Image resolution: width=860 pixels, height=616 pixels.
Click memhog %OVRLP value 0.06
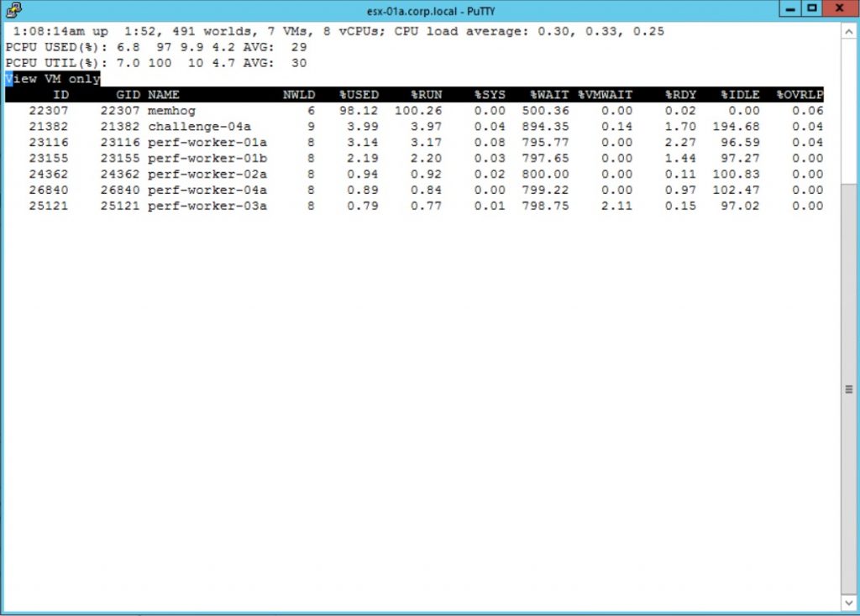pyautogui.click(x=808, y=111)
